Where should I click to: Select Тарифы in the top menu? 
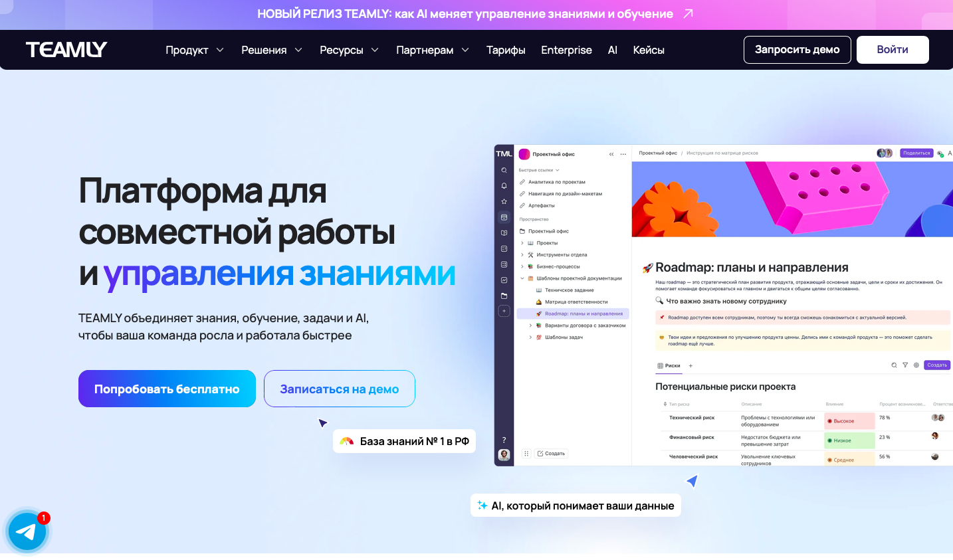pos(506,50)
